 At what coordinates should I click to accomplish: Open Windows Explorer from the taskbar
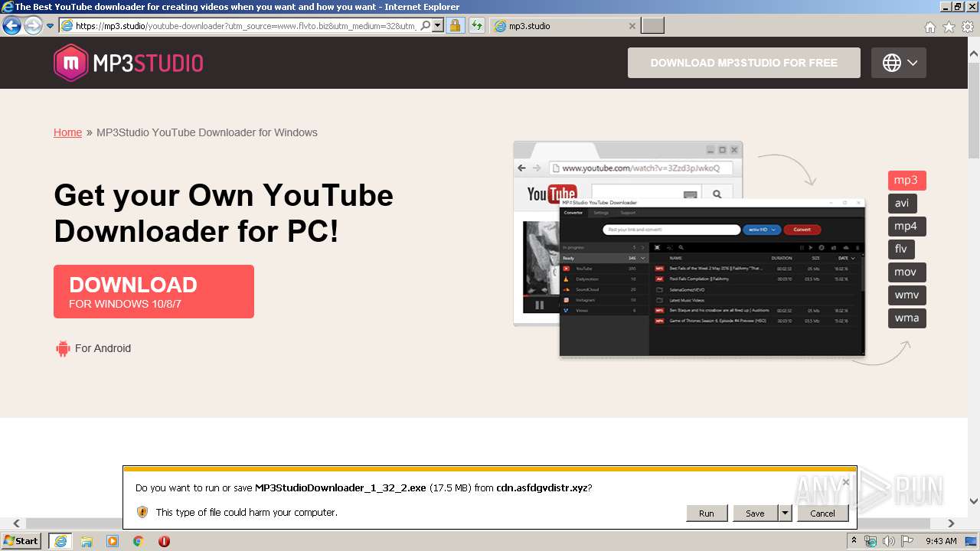click(x=87, y=541)
